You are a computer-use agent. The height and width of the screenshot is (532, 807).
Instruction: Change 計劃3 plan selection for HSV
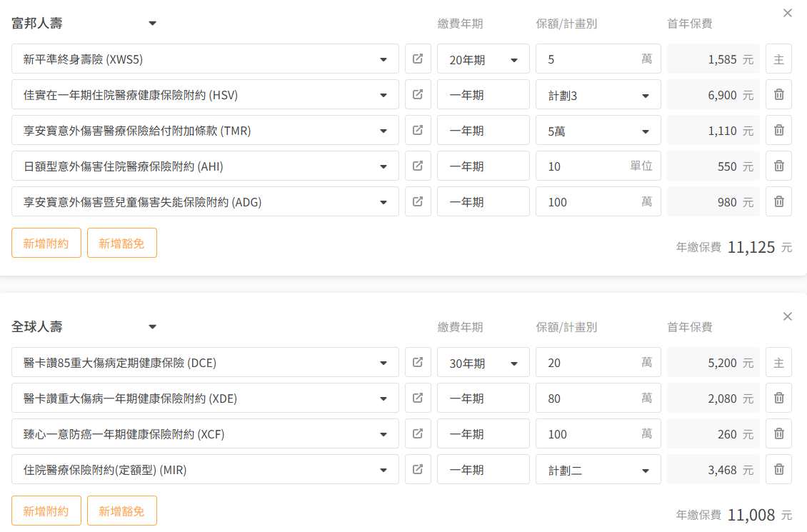(598, 95)
